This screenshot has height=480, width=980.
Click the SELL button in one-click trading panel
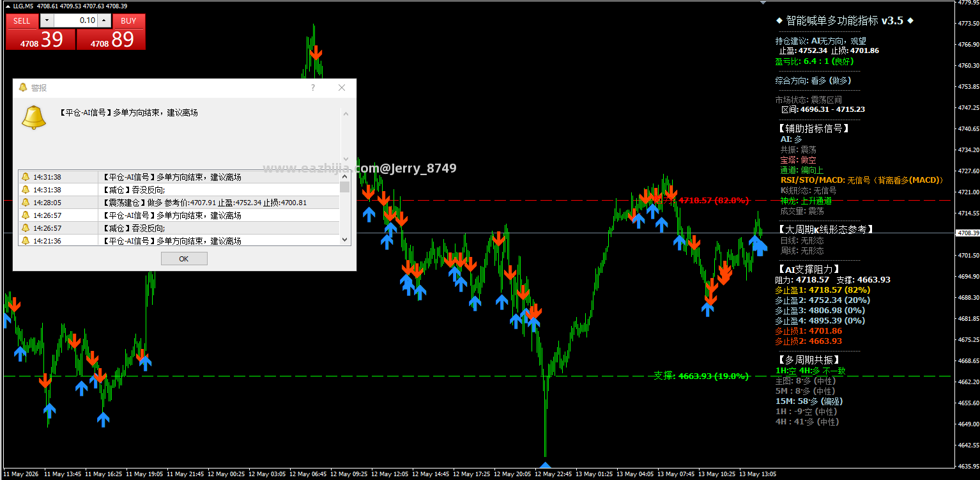tap(22, 20)
